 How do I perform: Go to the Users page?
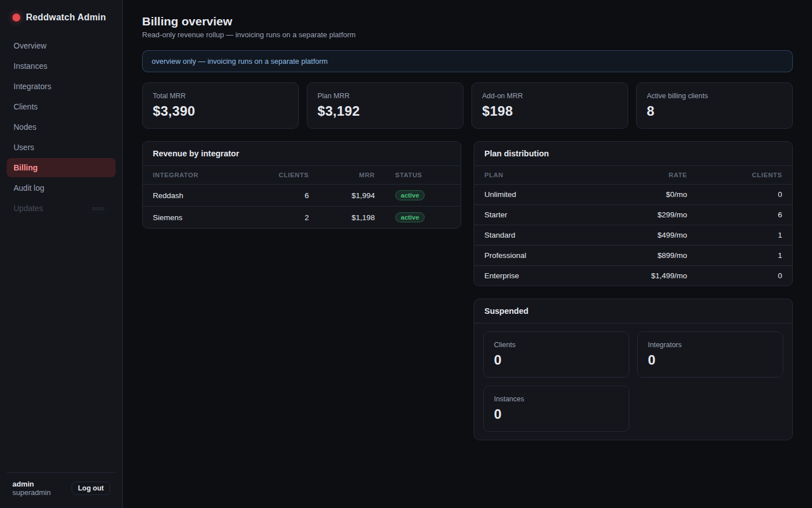click(x=61, y=147)
